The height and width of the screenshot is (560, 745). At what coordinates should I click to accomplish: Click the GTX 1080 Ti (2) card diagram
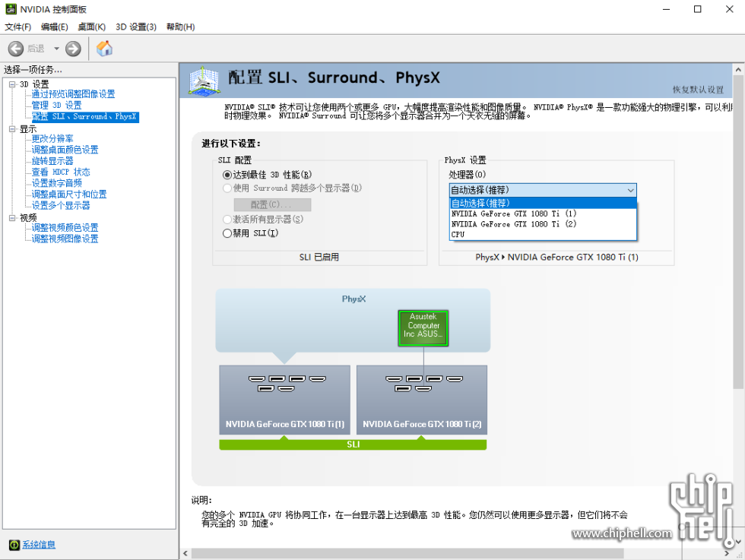tap(422, 400)
